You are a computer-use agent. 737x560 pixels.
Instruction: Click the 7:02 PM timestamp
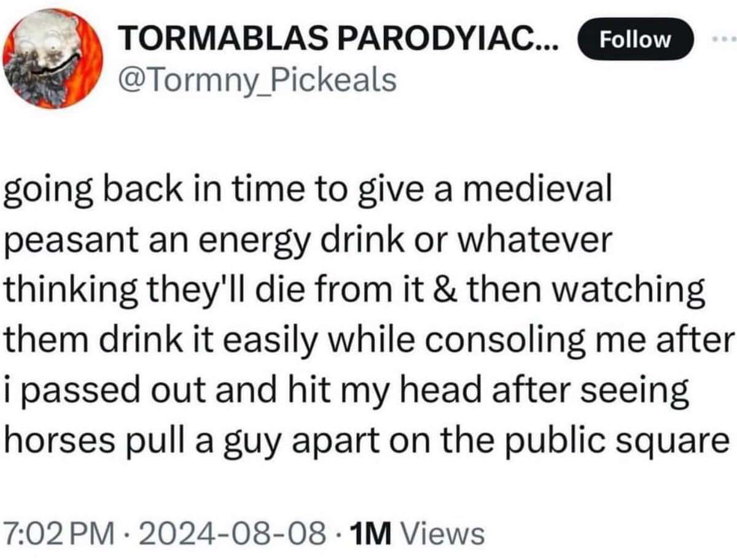[x=58, y=533]
